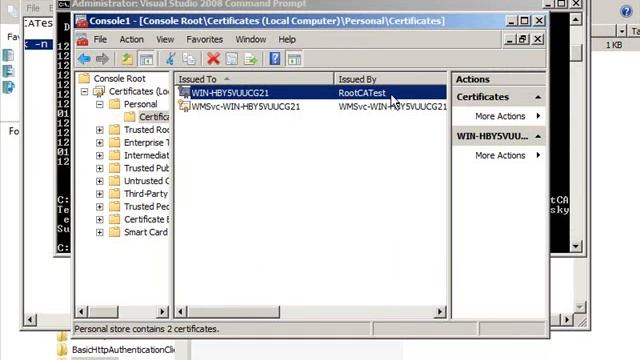
Task: Click the Copy toolbar icon
Action: coord(189,59)
